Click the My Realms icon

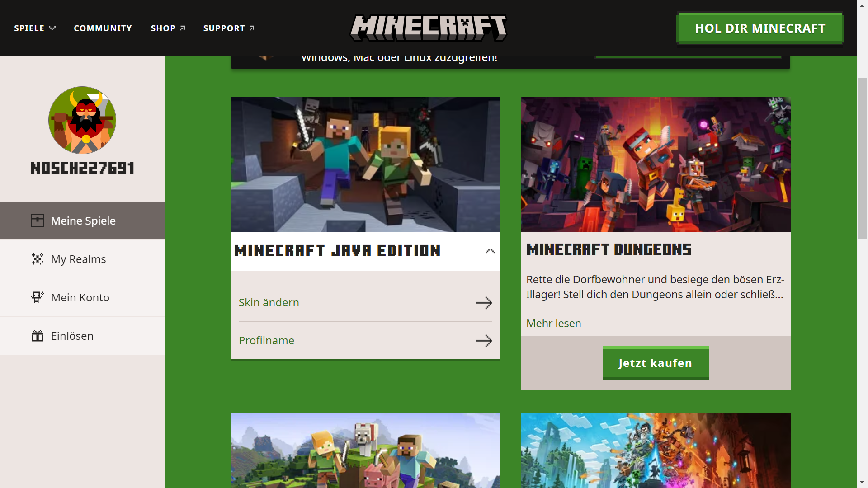(38, 259)
